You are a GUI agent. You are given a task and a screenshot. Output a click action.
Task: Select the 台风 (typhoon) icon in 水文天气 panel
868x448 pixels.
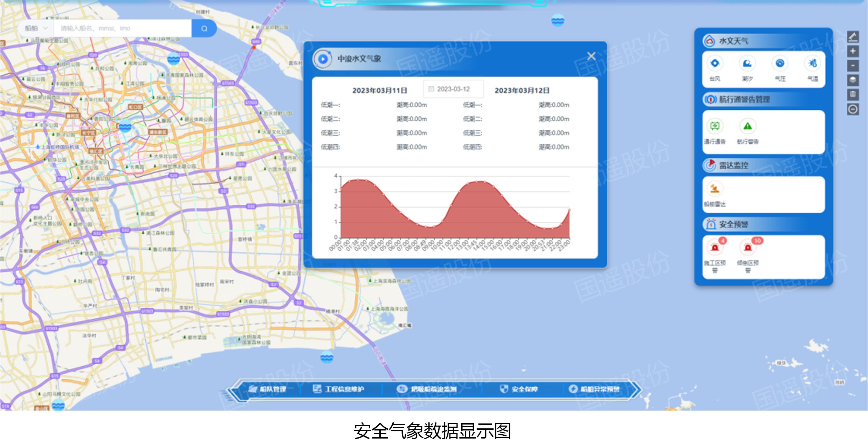[715, 64]
